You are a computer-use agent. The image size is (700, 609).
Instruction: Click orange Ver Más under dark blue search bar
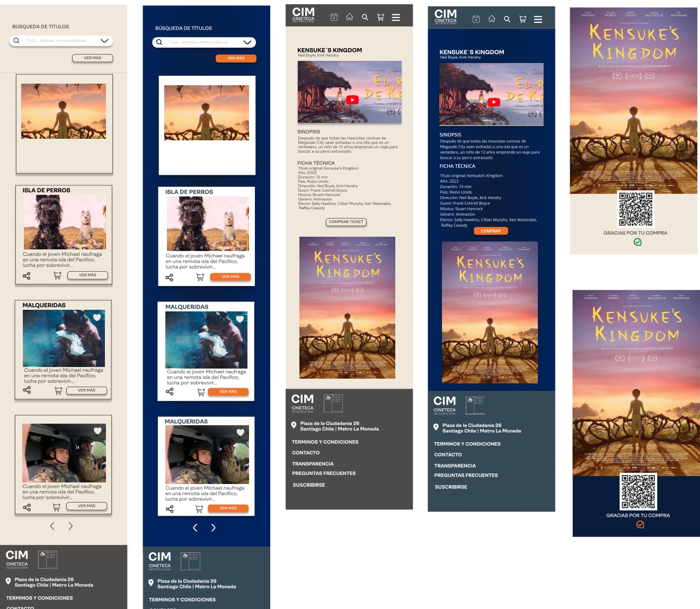point(236,58)
